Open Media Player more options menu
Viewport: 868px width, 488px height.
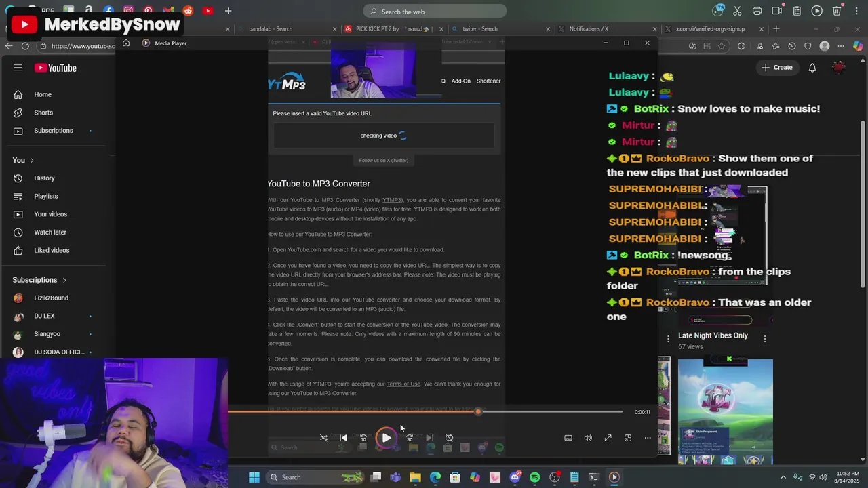pos(648,438)
